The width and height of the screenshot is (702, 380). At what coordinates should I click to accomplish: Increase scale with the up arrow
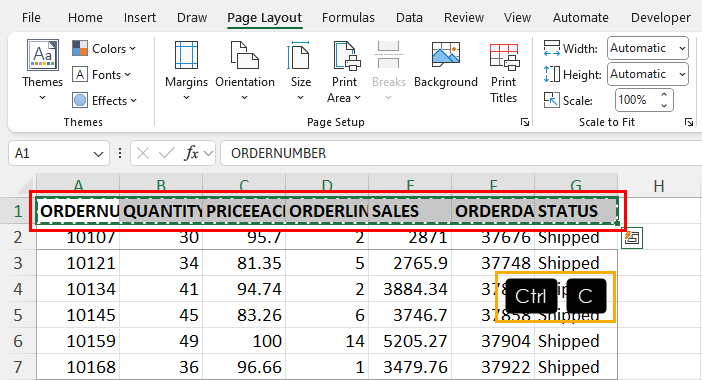tap(664, 95)
